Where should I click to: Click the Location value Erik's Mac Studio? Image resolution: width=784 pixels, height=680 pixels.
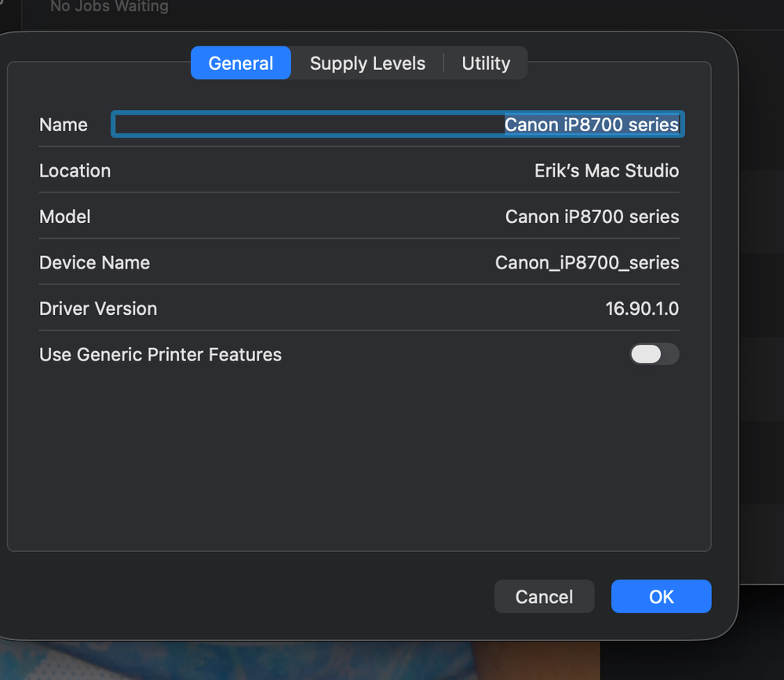tap(607, 170)
